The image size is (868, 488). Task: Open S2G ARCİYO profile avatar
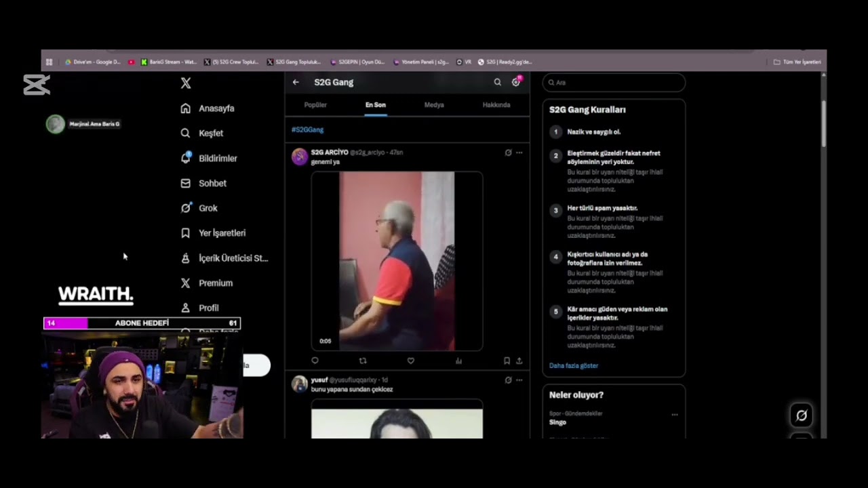click(300, 157)
